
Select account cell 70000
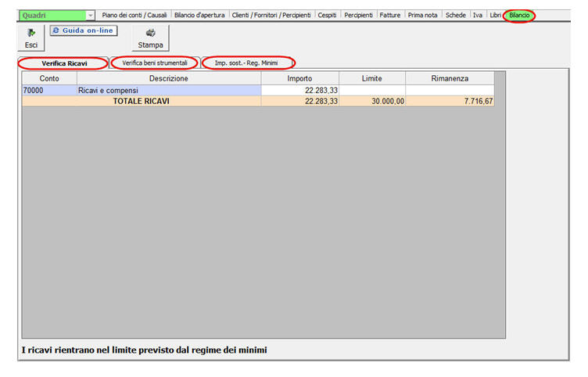[x=49, y=91]
